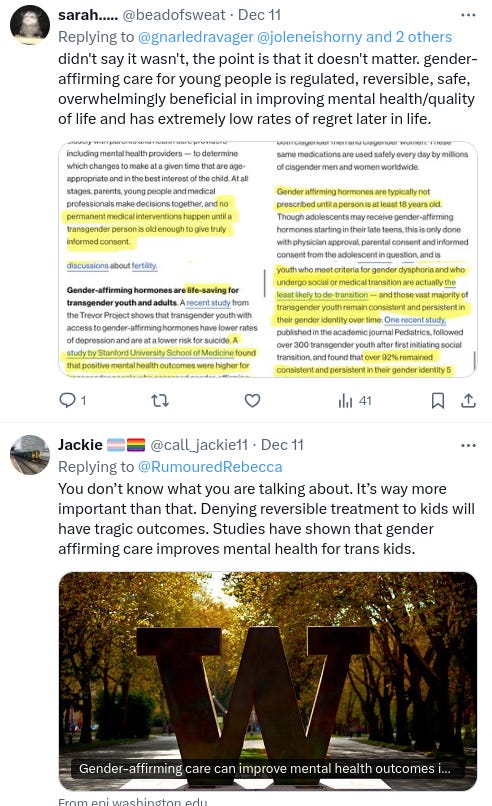Like sarah's tweet with the heart icon
The image size is (492, 806).
click(252, 400)
